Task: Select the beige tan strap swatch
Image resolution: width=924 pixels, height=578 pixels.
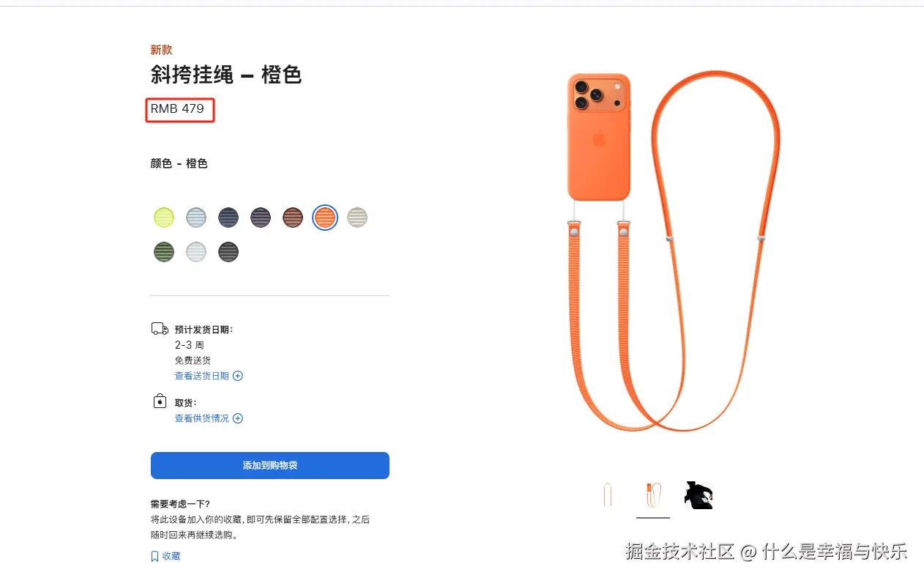Action: [x=357, y=218]
